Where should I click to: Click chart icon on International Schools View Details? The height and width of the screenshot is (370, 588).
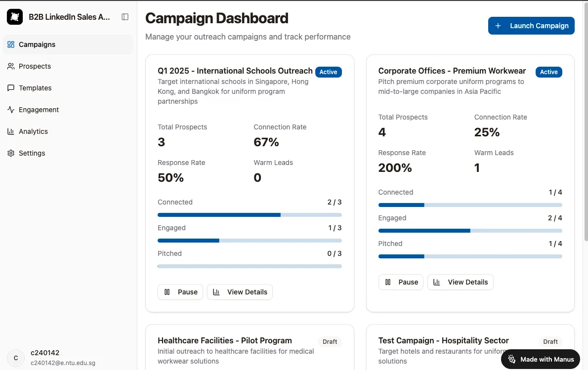[x=216, y=292]
